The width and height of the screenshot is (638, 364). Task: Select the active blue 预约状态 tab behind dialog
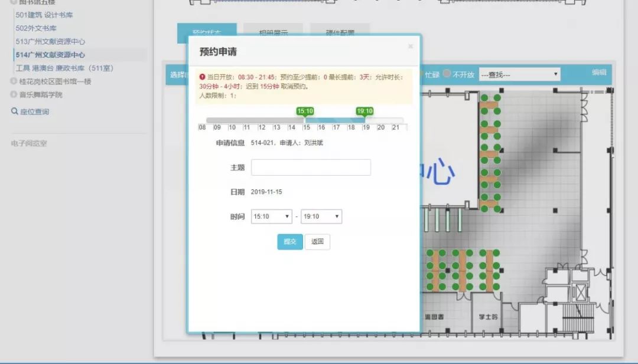pyautogui.click(x=207, y=32)
